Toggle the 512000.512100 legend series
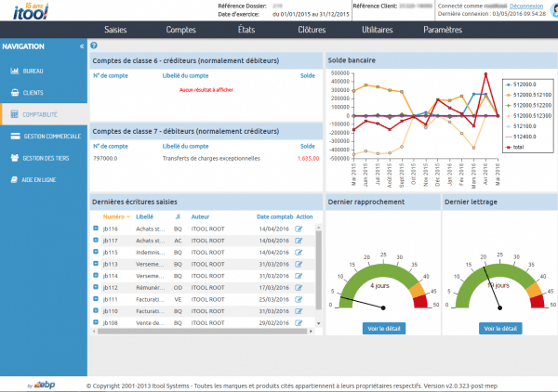 [528, 95]
